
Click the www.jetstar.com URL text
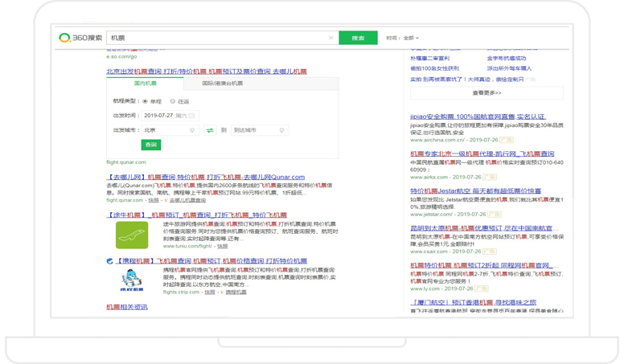tap(431, 215)
